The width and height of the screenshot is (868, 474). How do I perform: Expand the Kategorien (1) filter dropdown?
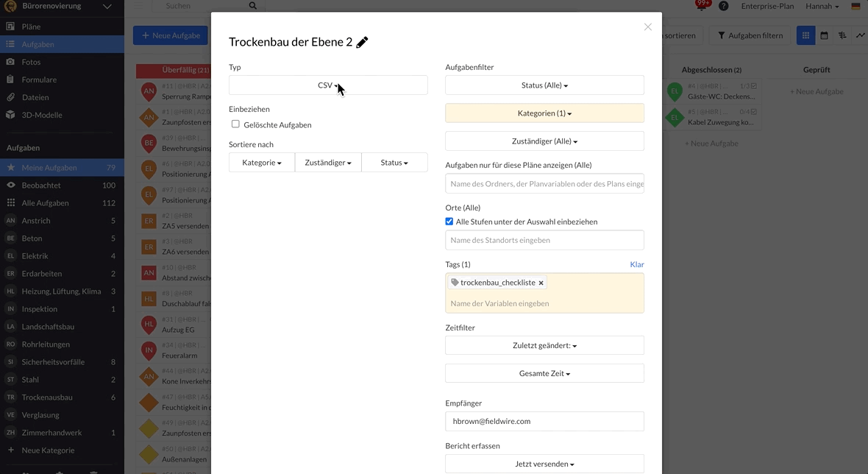544,113
